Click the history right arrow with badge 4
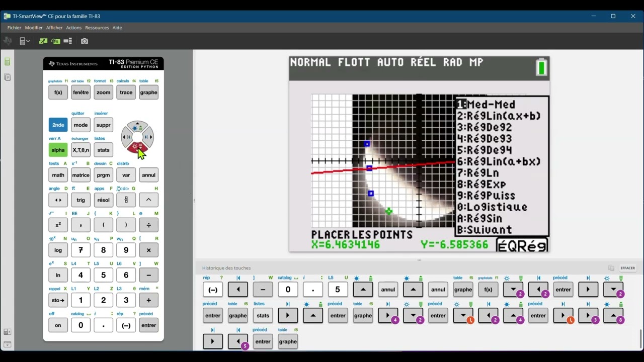Viewport: 644px width, 362px height. point(388,315)
